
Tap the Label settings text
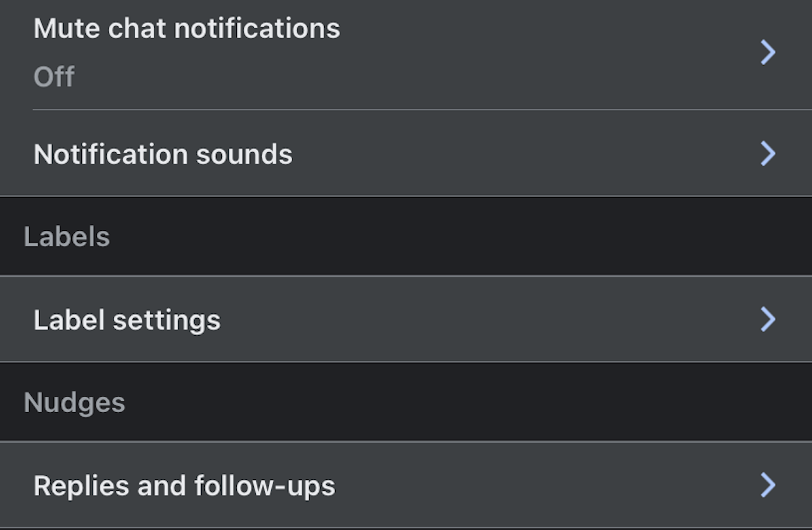coord(127,319)
